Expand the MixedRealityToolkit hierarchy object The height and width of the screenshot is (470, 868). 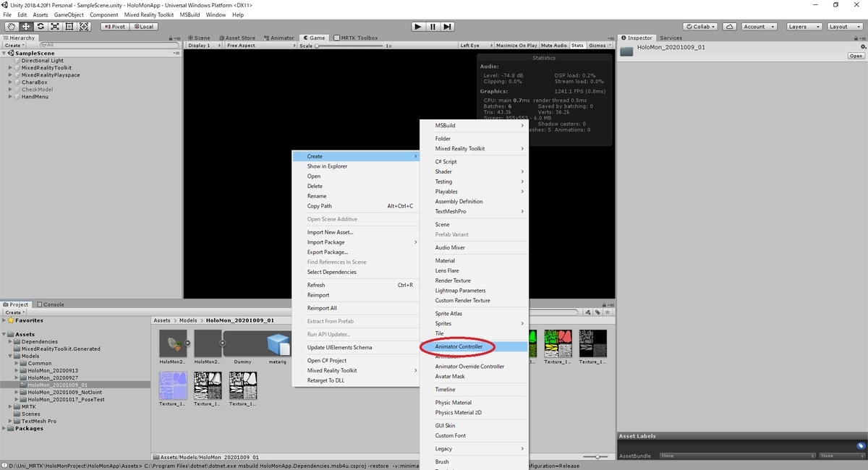coord(11,68)
